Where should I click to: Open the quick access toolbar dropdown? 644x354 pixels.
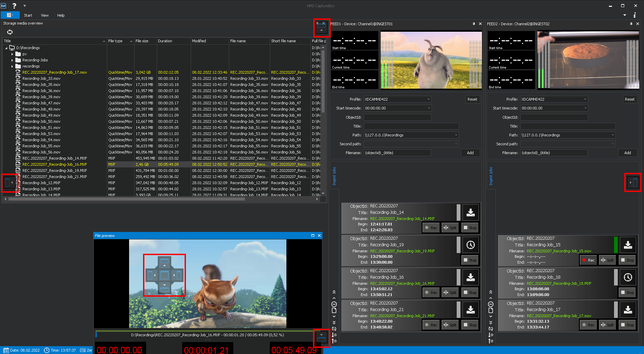[x=25, y=6]
